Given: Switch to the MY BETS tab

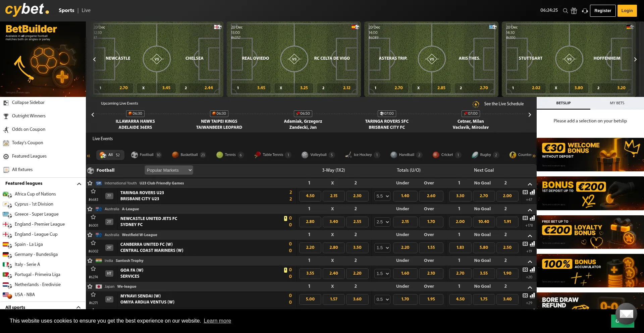Looking at the screenshot, I should click(x=617, y=103).
